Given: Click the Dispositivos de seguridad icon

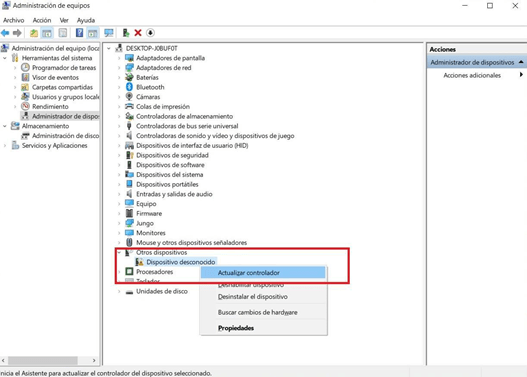Looking at the screenshot, I should pos(129,155).
